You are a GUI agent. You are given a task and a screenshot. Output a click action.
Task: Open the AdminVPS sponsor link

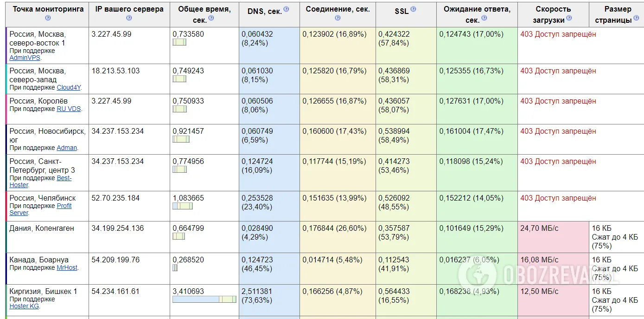(25, 58)
